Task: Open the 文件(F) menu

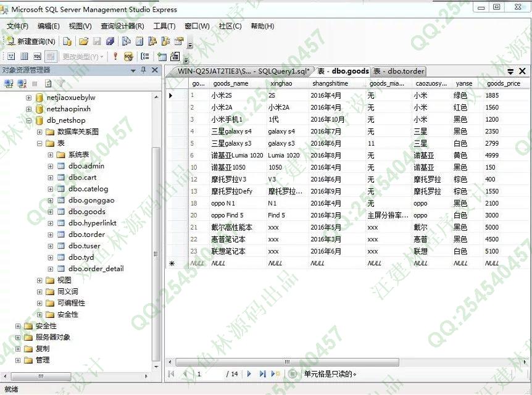Action: (17, 26)
